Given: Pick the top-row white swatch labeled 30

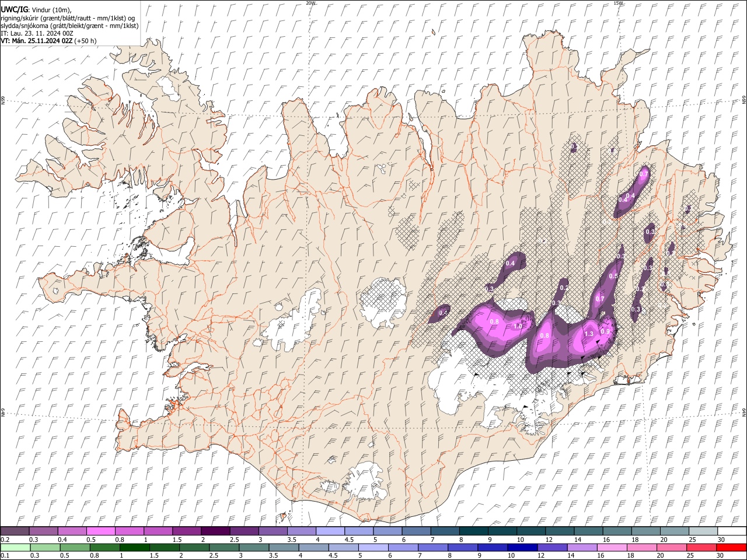Looking at the screenshot, I should point(732,531).
